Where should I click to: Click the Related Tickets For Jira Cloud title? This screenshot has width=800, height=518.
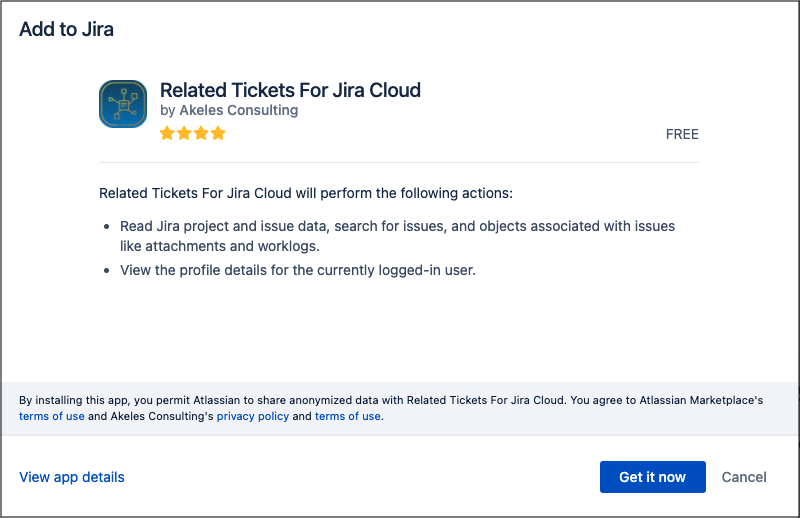(x=290, y=90)
